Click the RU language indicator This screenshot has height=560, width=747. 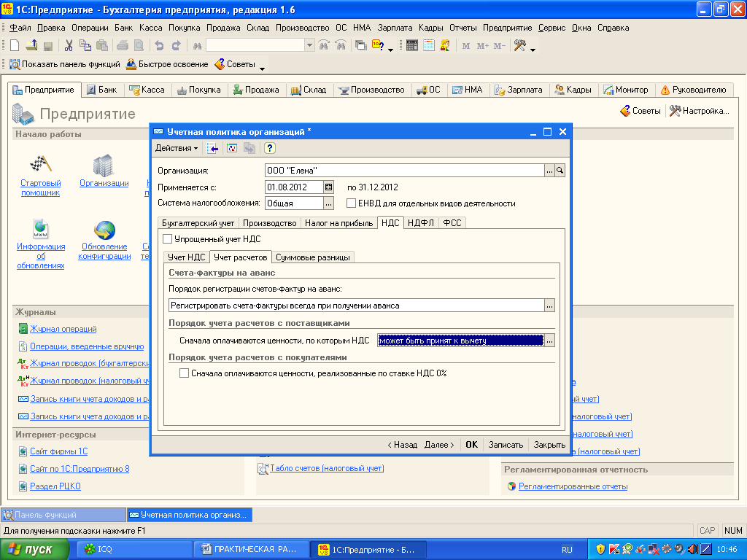(x=567, y=550)
